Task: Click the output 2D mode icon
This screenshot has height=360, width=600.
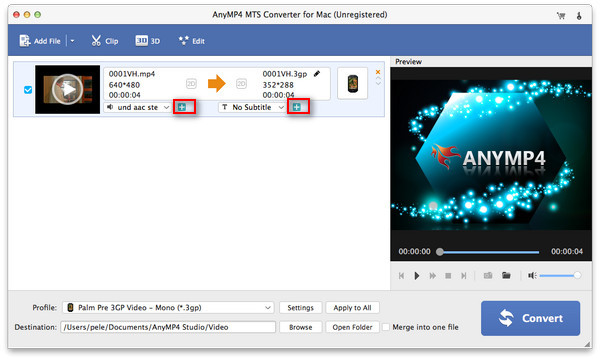Action: click(x=241, y=83)
